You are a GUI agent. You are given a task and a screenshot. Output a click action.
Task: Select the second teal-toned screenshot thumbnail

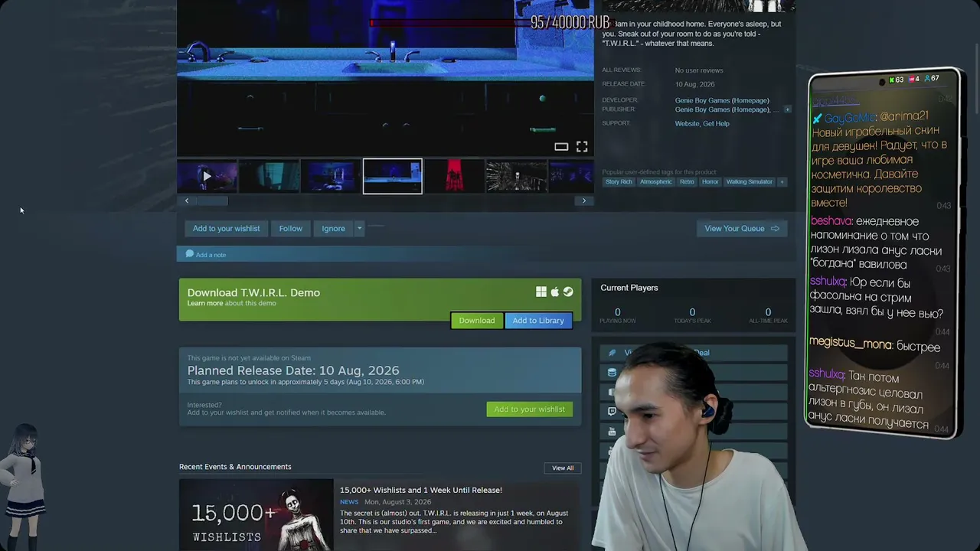[269, 176]
